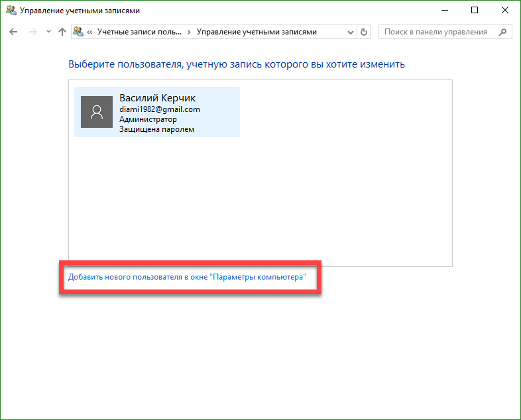521x420 pixels.
Task: Click the Forward arrow navigation button
Action: point(32,32)
